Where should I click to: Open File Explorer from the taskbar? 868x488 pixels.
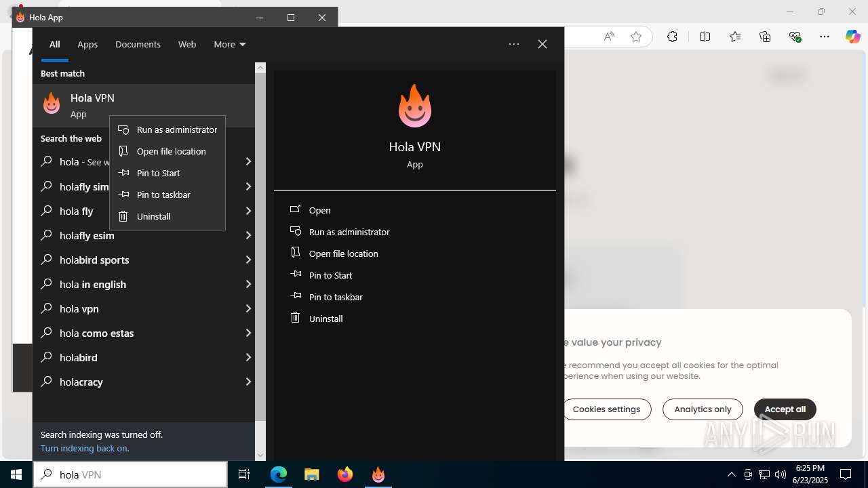pyautogui.click(x=312, y=474)
